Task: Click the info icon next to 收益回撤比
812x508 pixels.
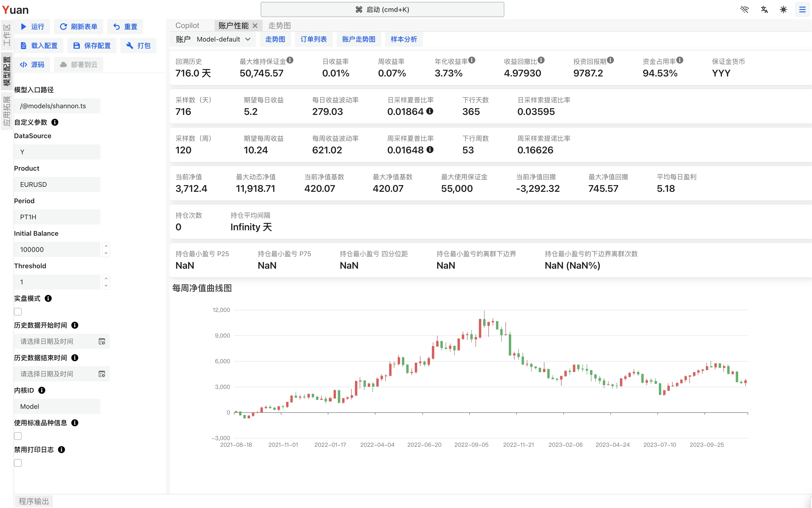Action: point(541,60)
